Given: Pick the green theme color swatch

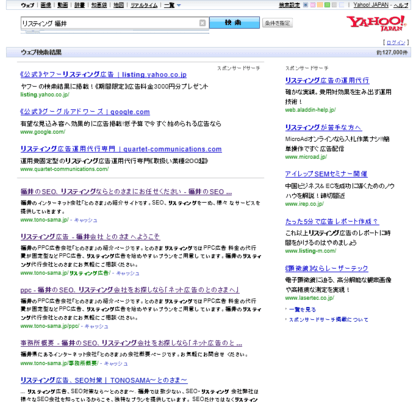Looking at the screenshot, I should click(x=327, y=5).
